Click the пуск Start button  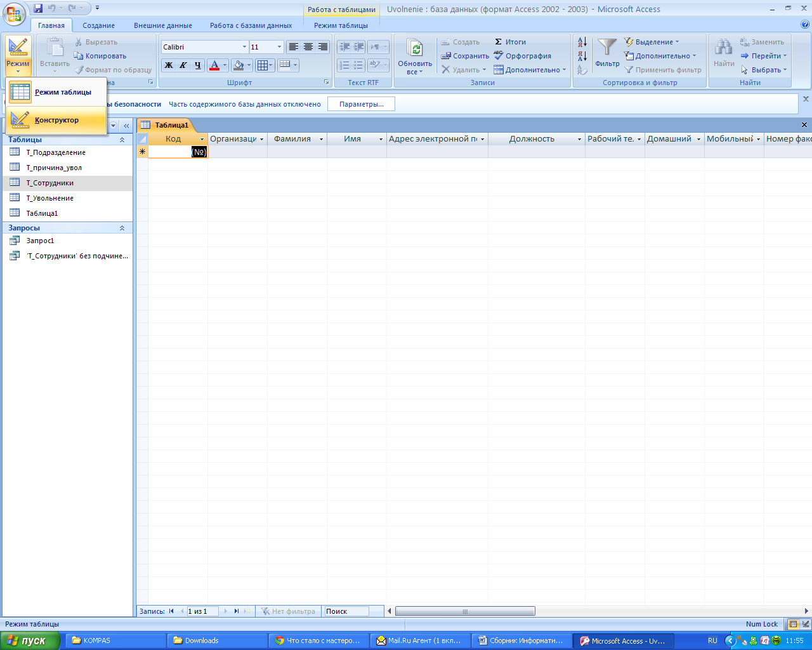[x=30, y=640]
